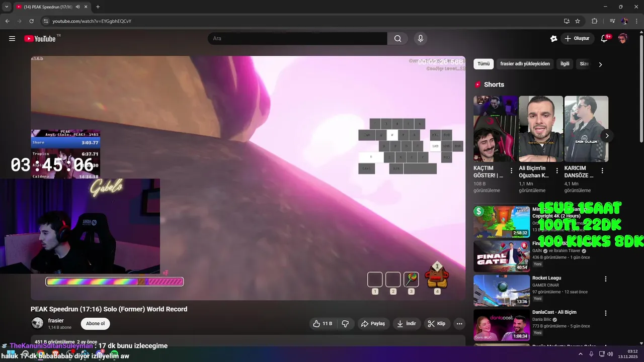The height and width of the screenshot is (362, 644).
Task: Go to YouTube home via logo
Action: point(40,39)
